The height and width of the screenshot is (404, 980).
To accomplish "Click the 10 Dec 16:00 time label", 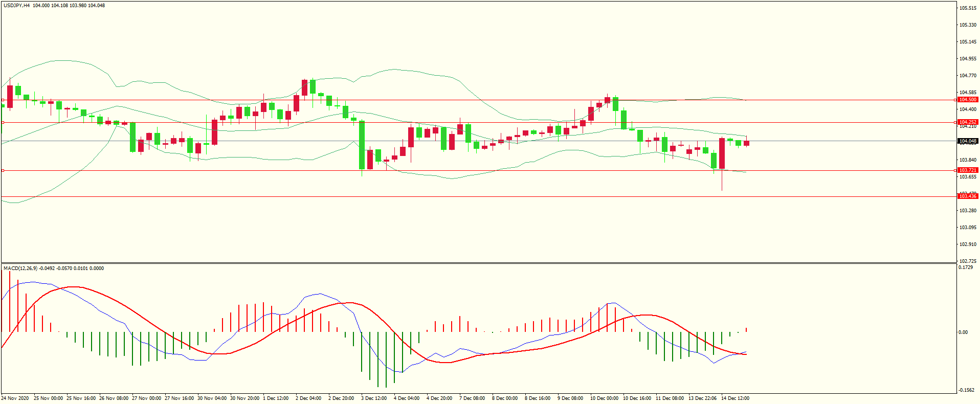I will (x=637, y=398).
